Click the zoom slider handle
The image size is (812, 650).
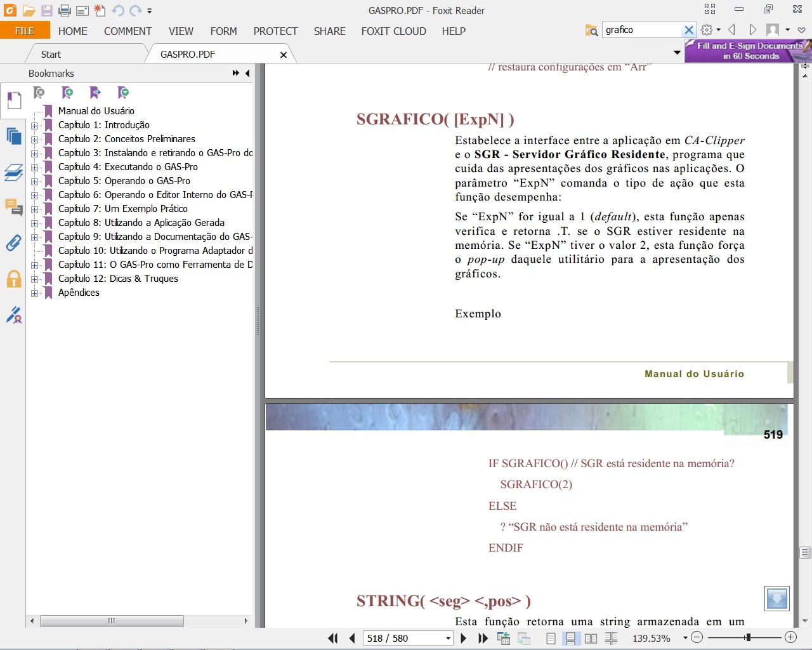tap(749, 637)
